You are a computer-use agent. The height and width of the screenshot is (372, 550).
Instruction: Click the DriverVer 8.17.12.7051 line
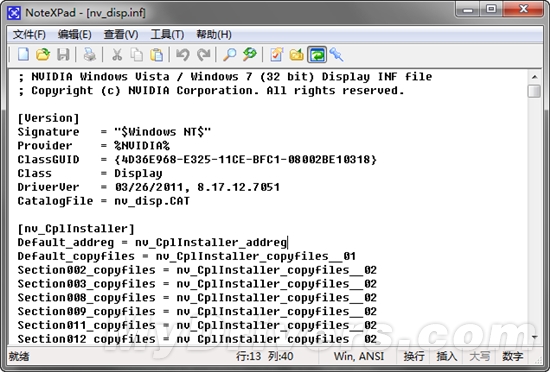tap(149, 187)
